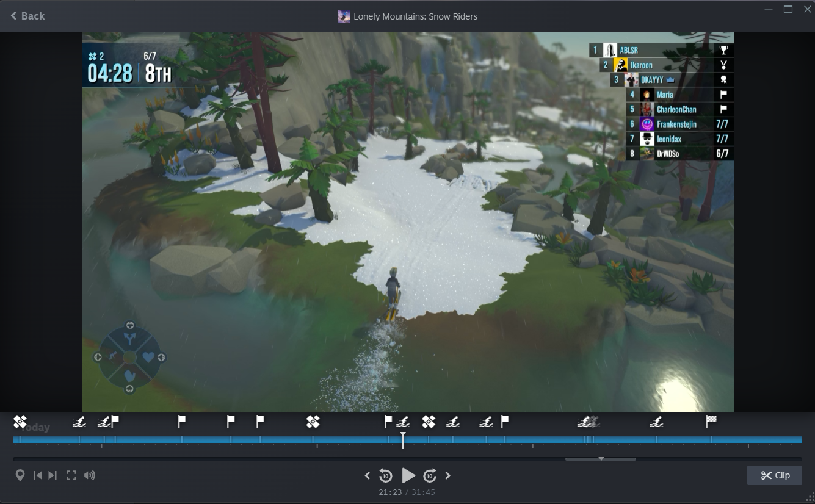
Task: Mute the volume speaker icon
Action: [x=90, y=475]
